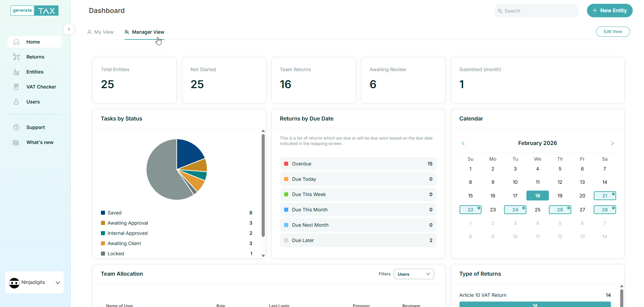This screenshot has width=644, height=307.
Task: Collapse the sidebar with the chevron button
Action: click(69, 29)
